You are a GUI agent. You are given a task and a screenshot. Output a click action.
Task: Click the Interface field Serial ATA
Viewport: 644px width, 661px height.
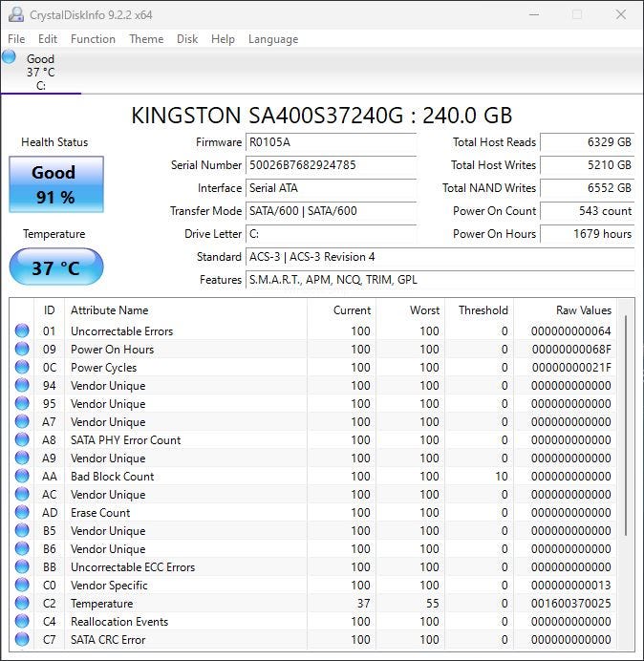point(331,187)
